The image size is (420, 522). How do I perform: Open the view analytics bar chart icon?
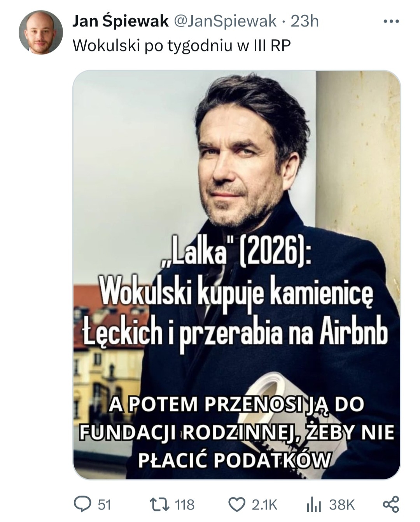(x=314, y=505)
